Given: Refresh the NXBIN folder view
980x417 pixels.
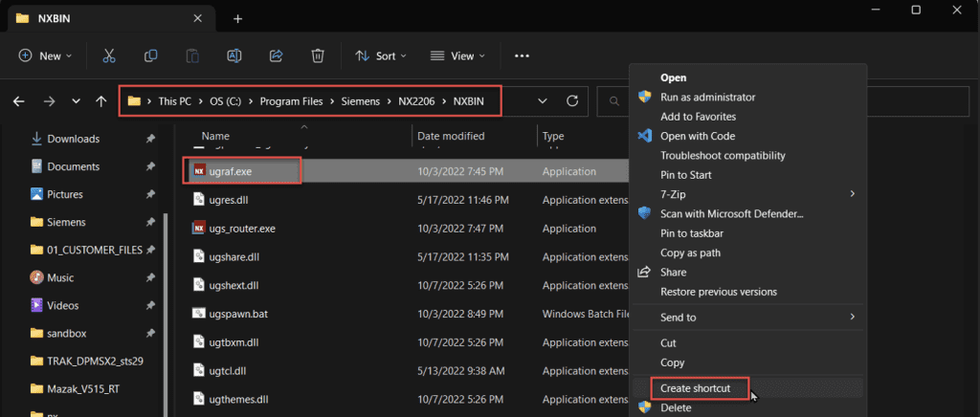Looking at the screenshot, I should pyautogui.click(x=572, y=101).
